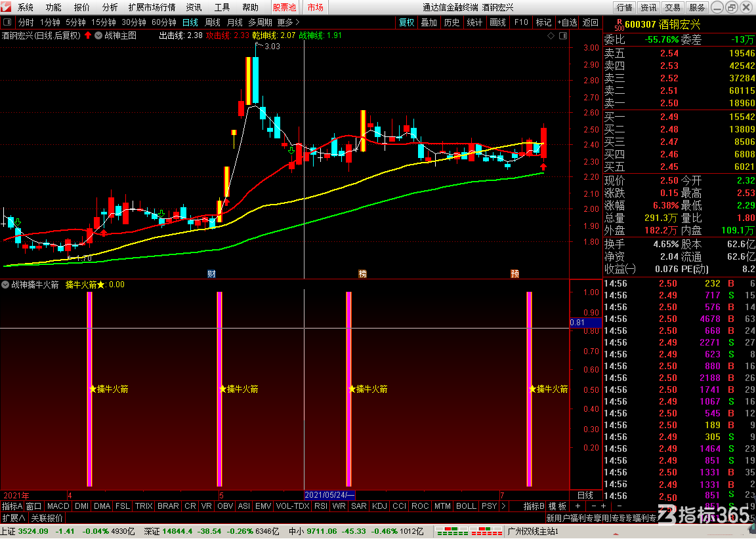Expand the 更多 periods list
This screenshot has width=756, height=539.
[288, 23]
